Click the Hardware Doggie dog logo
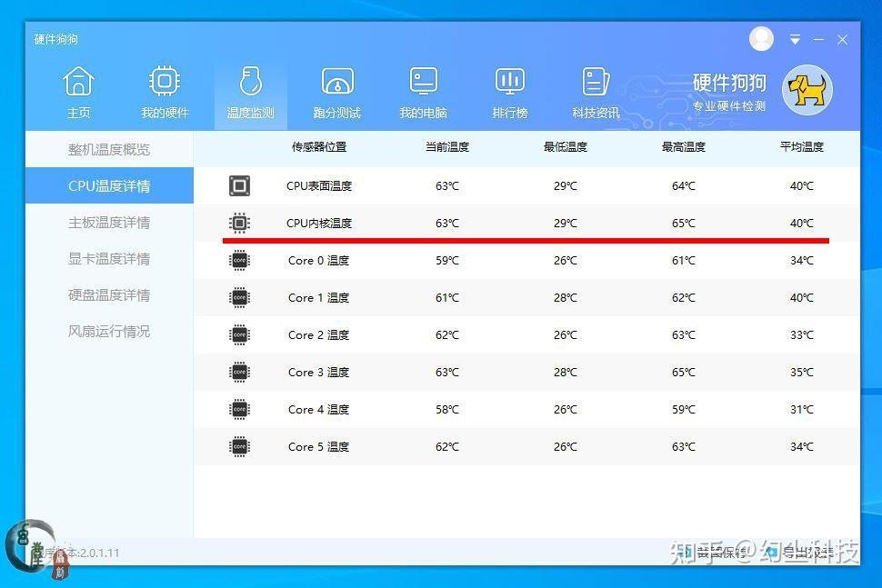Viewport: 882px width, 588px height. point(808,91)
